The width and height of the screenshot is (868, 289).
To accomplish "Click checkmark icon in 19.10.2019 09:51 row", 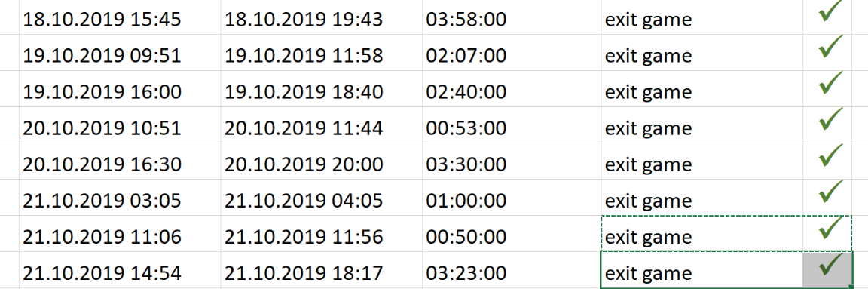I will 830,47.
